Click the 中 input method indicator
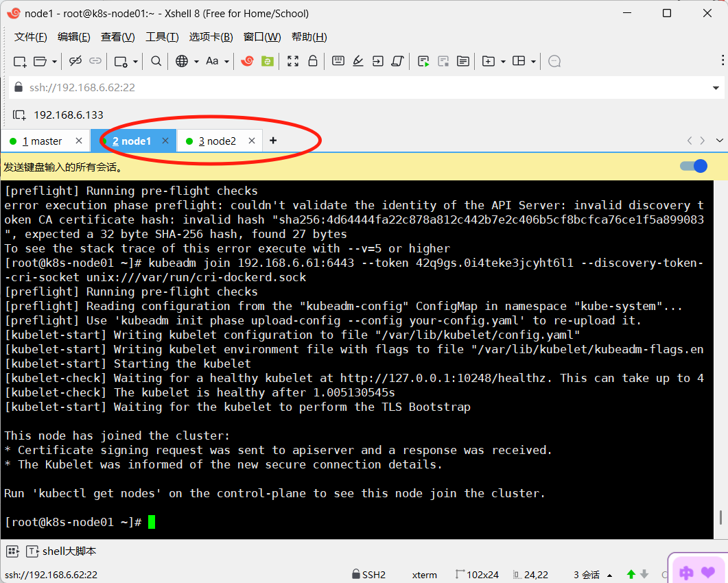This screenshot has height=583, width=728. point(686,573)
